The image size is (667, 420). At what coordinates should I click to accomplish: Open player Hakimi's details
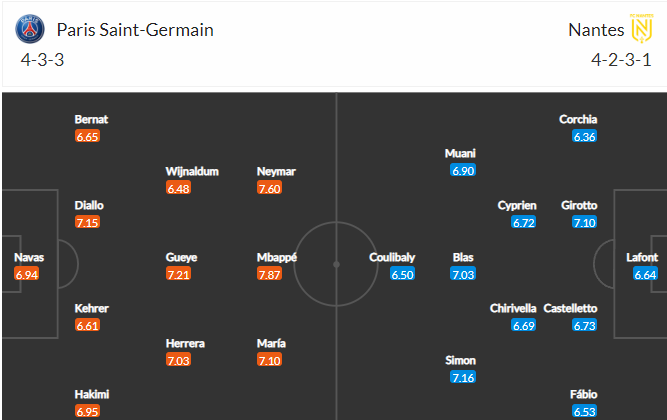pyautogui.click(x=89, y=394)
